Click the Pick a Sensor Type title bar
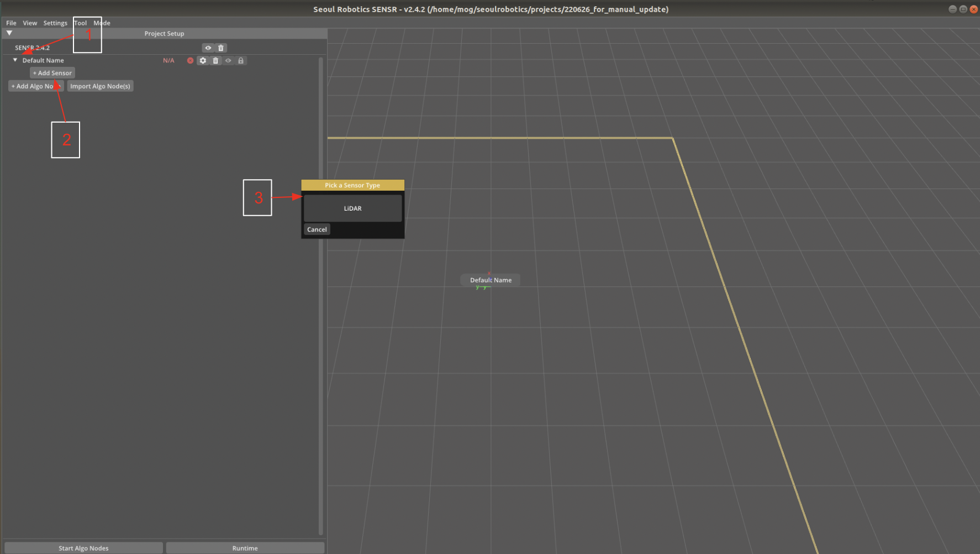This screenshot has width=980, height=554. click(x=352, y=185)
